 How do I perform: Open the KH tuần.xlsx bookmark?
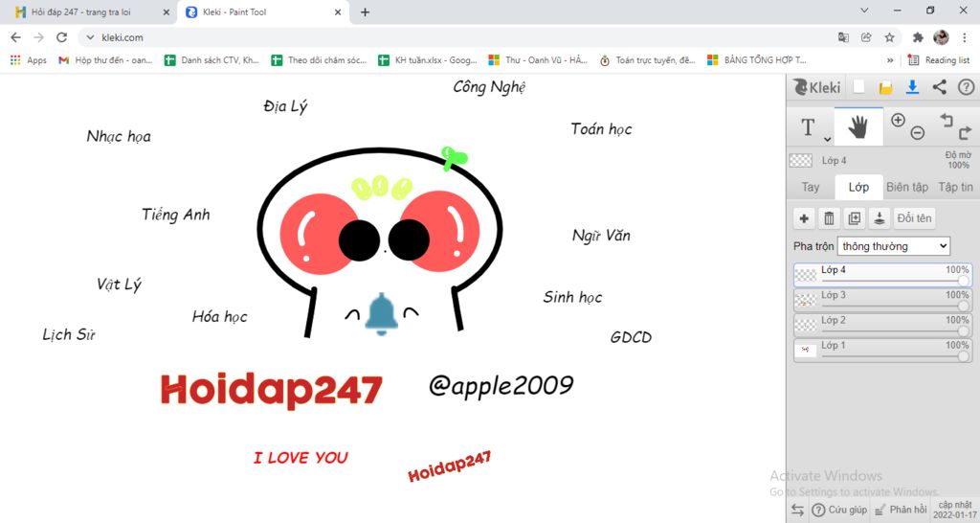point(428,60)
